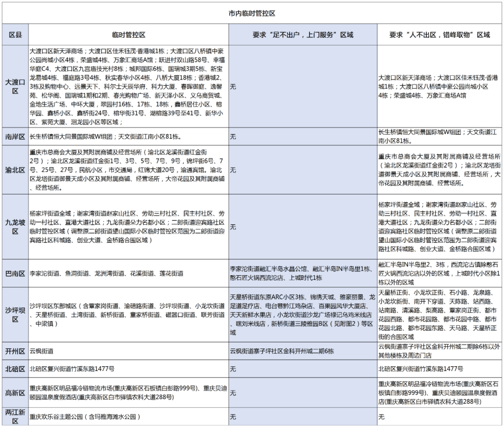Click the 云枫街道寨子坪社区金科开州城二期6栋 cell
Screen dimensions: 504x427
coord(302,350)
